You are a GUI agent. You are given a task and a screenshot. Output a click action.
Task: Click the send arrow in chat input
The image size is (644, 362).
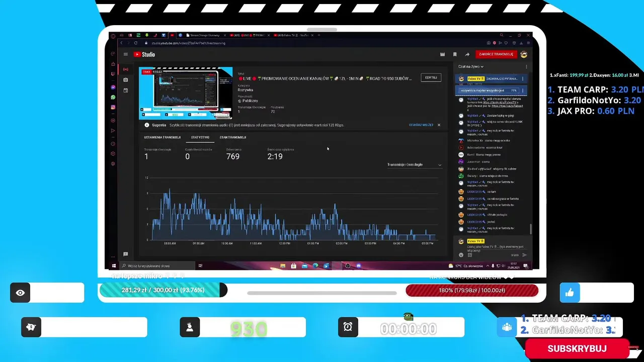(524, 255)
